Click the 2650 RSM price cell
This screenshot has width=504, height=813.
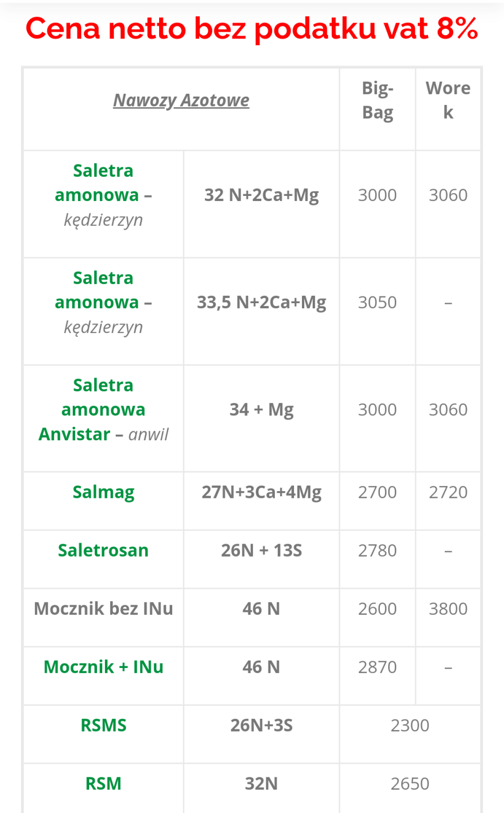410,784
